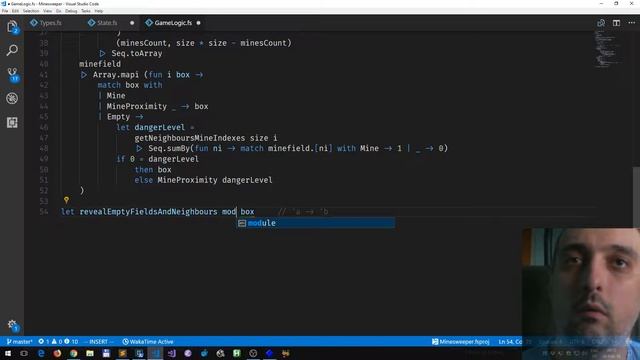This screenshot has width=640, height=360.
Task: Click the active VS Code taskbar icon
Action: click(x=155, y=353)
